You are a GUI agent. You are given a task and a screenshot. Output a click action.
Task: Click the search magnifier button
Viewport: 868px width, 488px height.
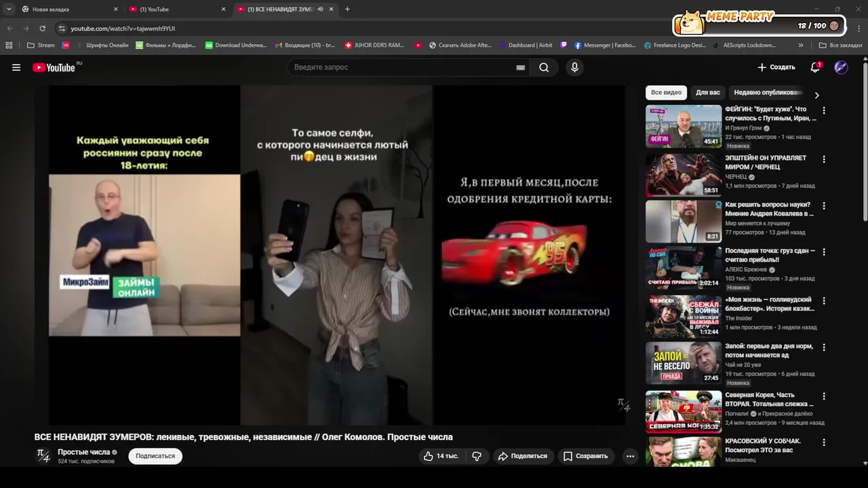pos(544,67)
